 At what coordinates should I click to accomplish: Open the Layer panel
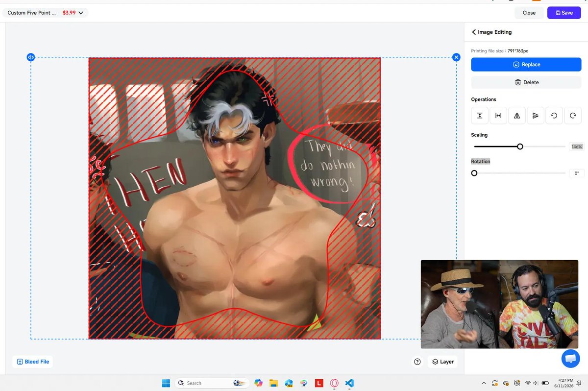click(442, 362)
